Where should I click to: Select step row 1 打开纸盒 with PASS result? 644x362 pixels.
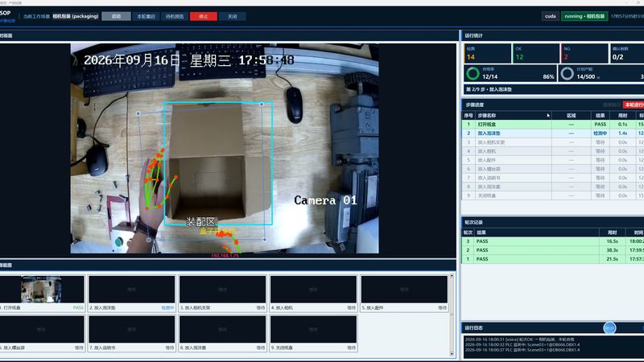click(552, 124)
